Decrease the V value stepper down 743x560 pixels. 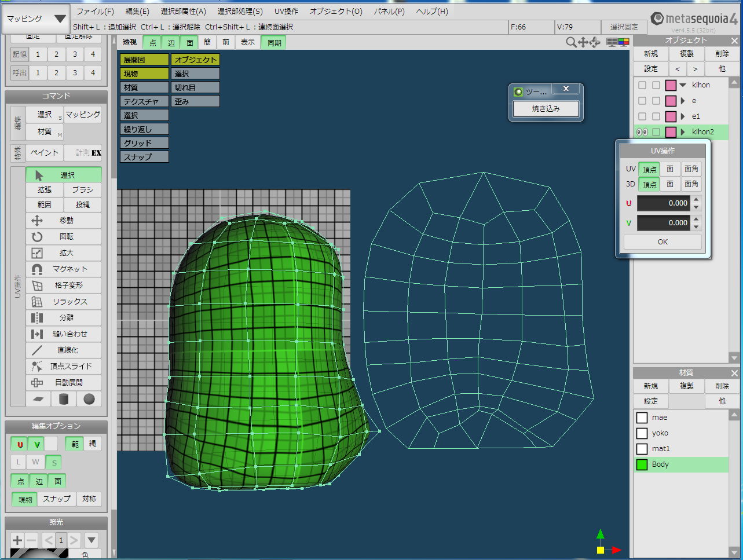pos(696,226)
